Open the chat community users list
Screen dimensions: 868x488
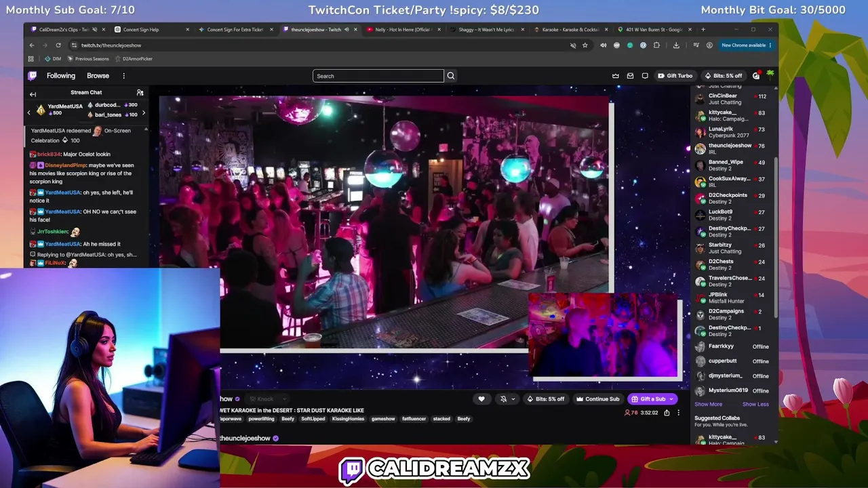[x=140, y=92]
